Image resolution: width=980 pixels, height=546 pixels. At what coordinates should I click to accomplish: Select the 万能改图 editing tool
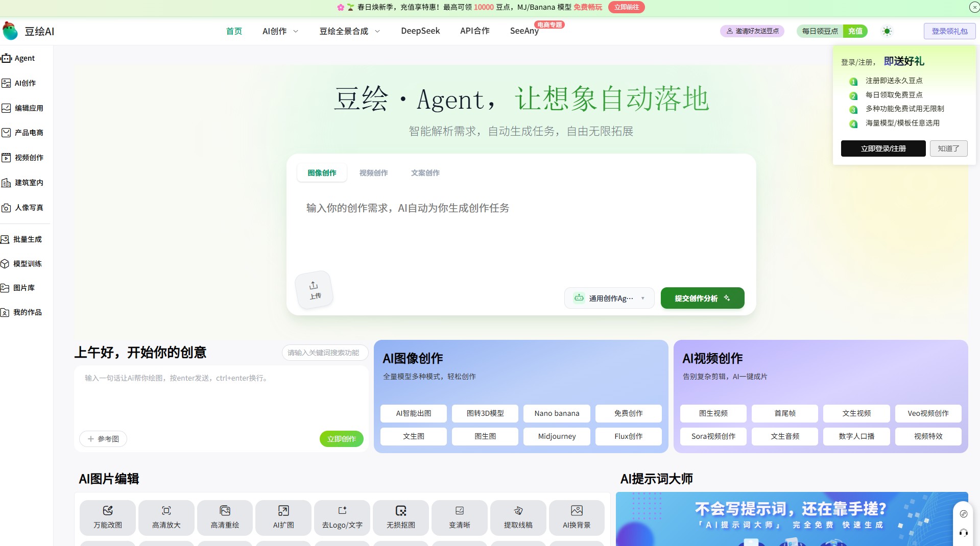click(x=107, y=517)
